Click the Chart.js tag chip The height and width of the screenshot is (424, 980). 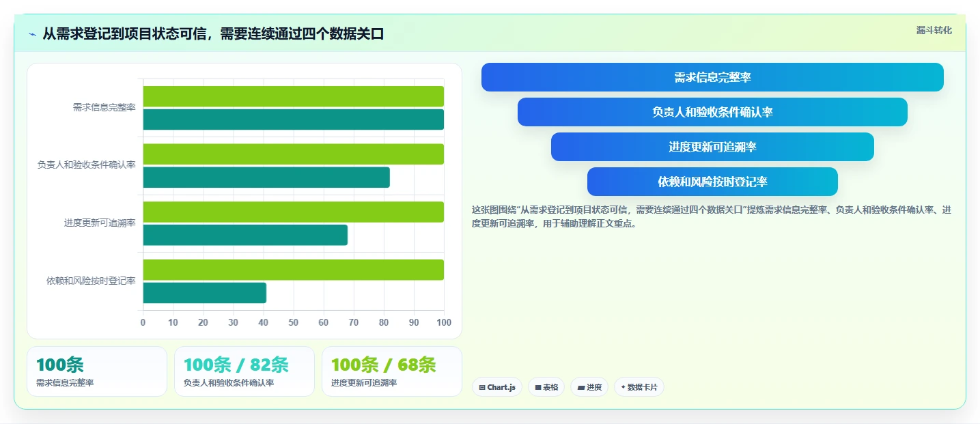click(x=497, y=387)
